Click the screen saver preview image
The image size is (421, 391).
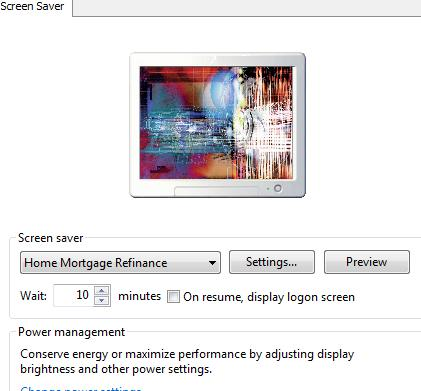tap(217, 123)
